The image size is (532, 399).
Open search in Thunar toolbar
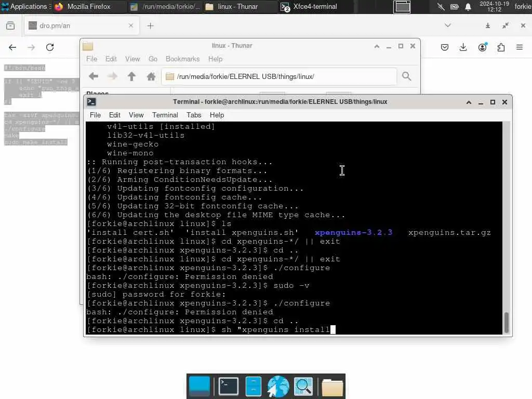tap(406, 76)
